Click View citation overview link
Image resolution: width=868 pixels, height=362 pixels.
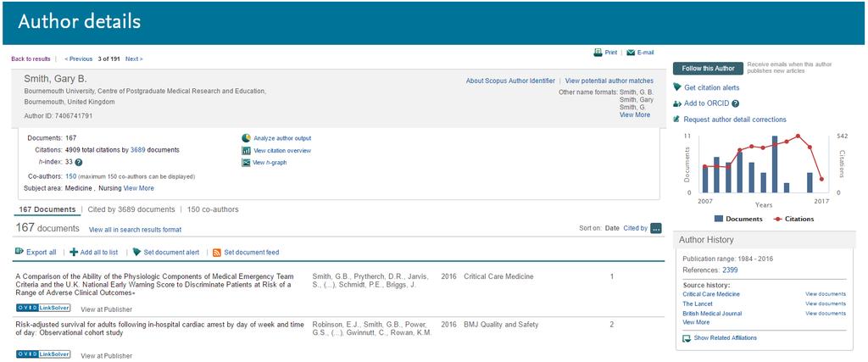(x=281, y=151)
